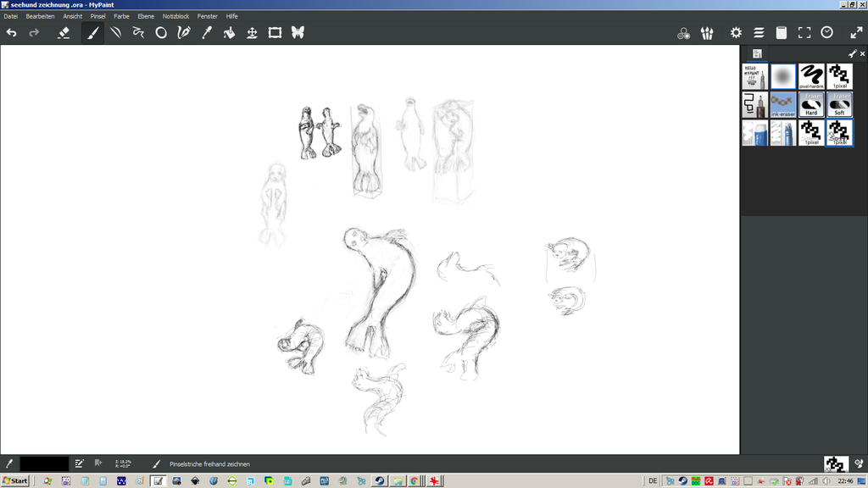Activate the color picker eyedropper tool

click(x=206, y=33)
